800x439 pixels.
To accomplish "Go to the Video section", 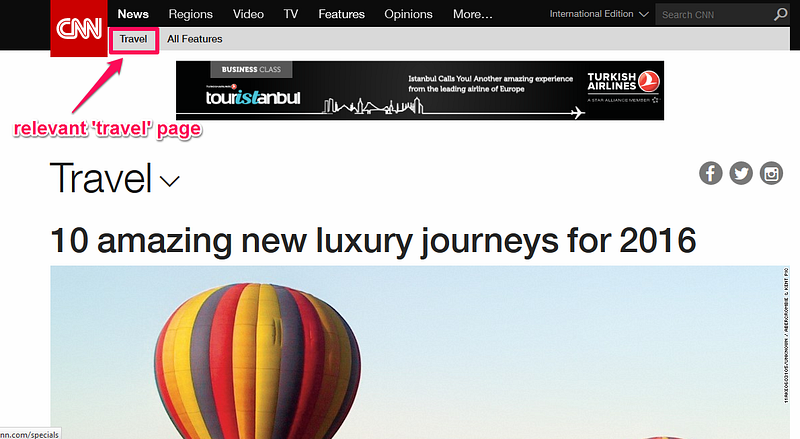I will coord(248,14).
